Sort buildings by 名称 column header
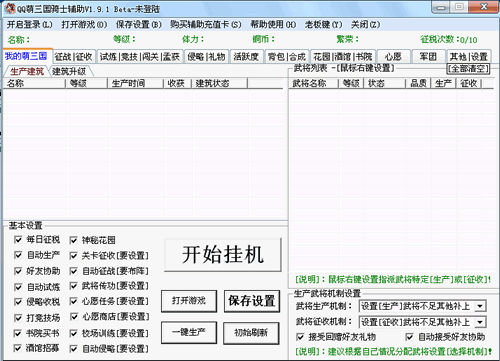The height and width of the screenshot is (361, 500). [x=35, y=83]
